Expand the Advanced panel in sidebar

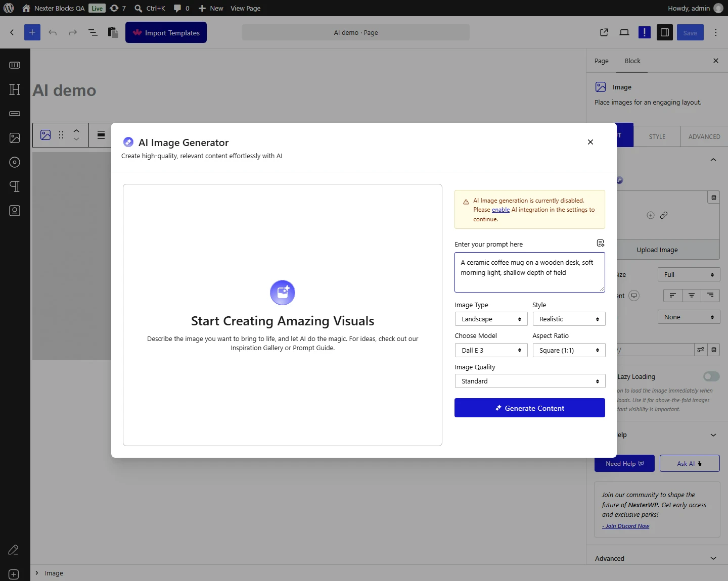click(657, 558)
